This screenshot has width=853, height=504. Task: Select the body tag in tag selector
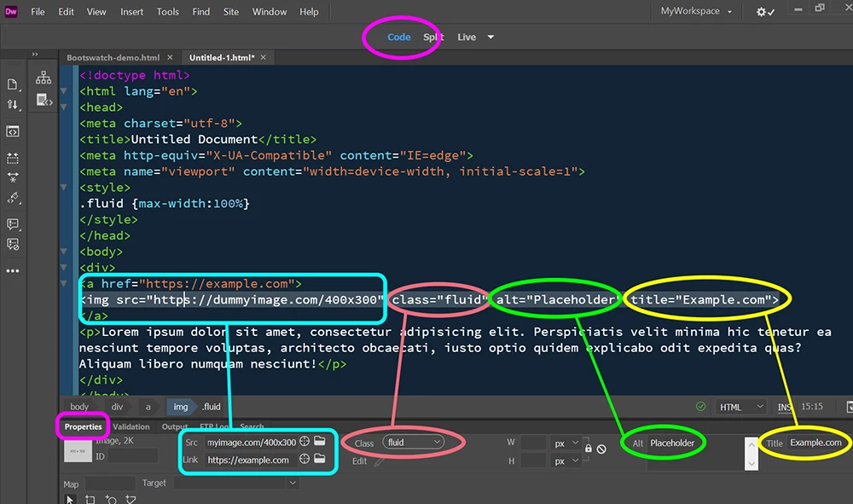[x=78, y=406]
